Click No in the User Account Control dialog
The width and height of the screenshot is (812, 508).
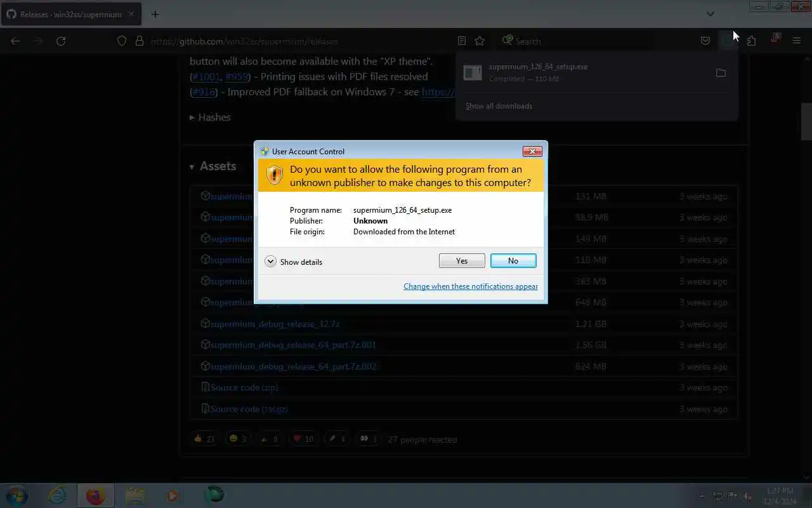pos(513,261)
